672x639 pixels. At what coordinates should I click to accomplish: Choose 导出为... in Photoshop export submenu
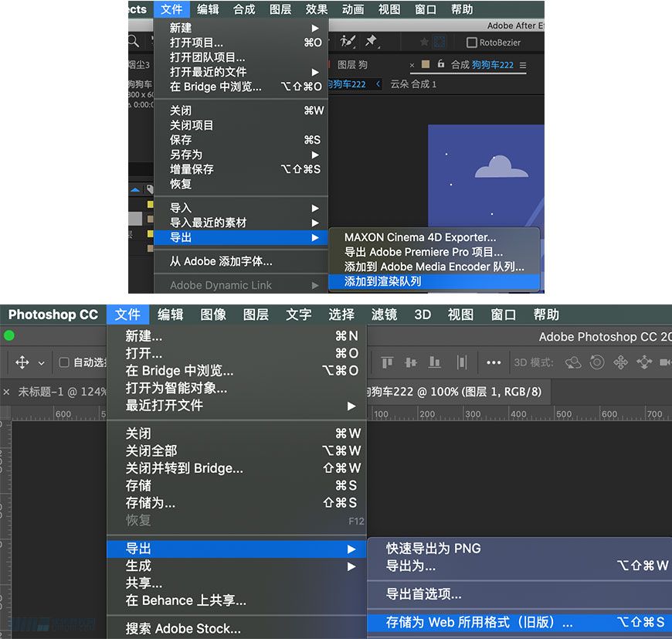(519, 566)
